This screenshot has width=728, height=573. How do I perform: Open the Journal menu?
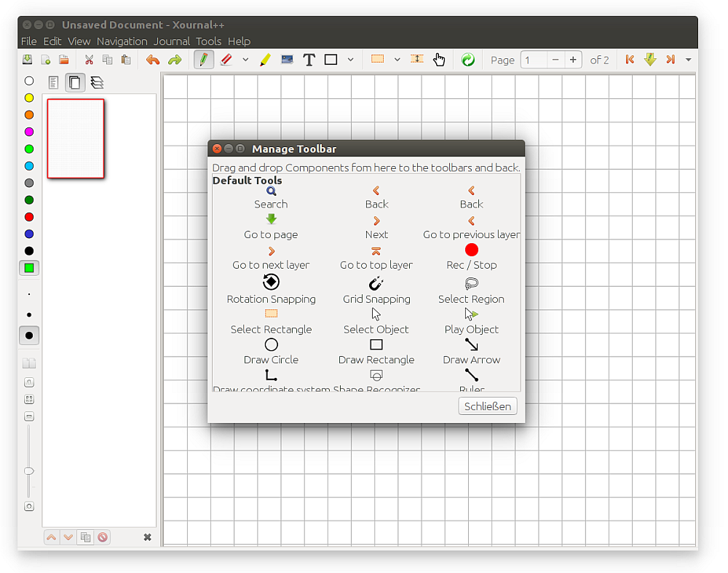(x=172, y=42)
